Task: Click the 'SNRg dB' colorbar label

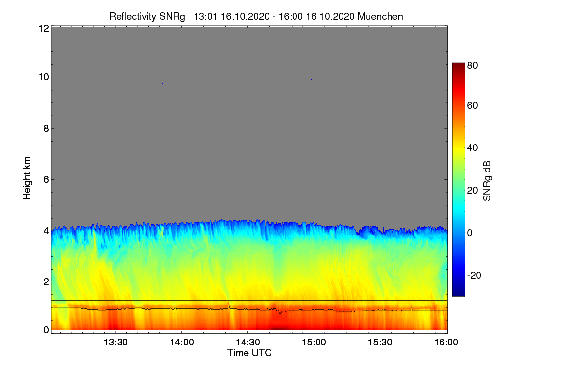Action: click(487, 181)
